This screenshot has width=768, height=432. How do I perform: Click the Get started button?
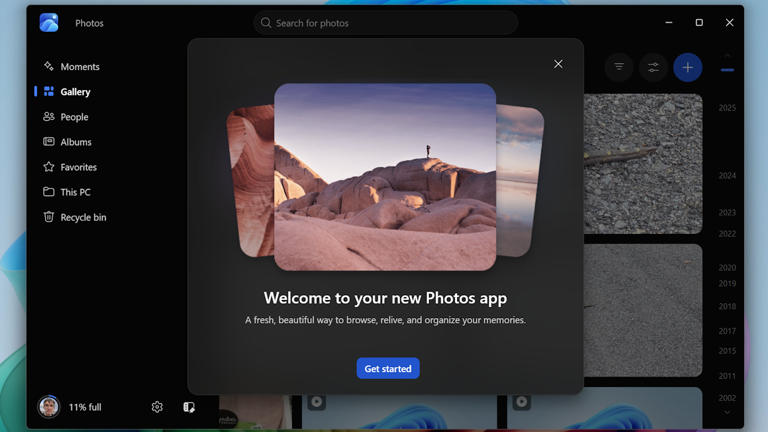(388, 368)
